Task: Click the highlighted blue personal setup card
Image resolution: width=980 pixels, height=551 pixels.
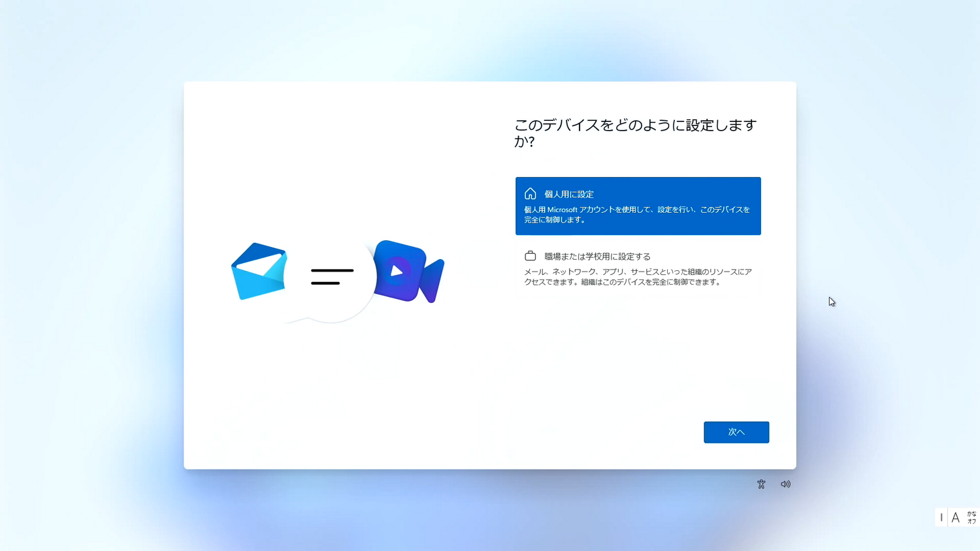Action: click(638, 206)
